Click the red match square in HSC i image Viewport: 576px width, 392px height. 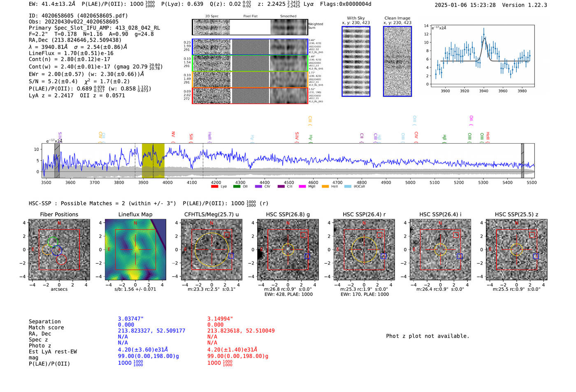point(455,235)
